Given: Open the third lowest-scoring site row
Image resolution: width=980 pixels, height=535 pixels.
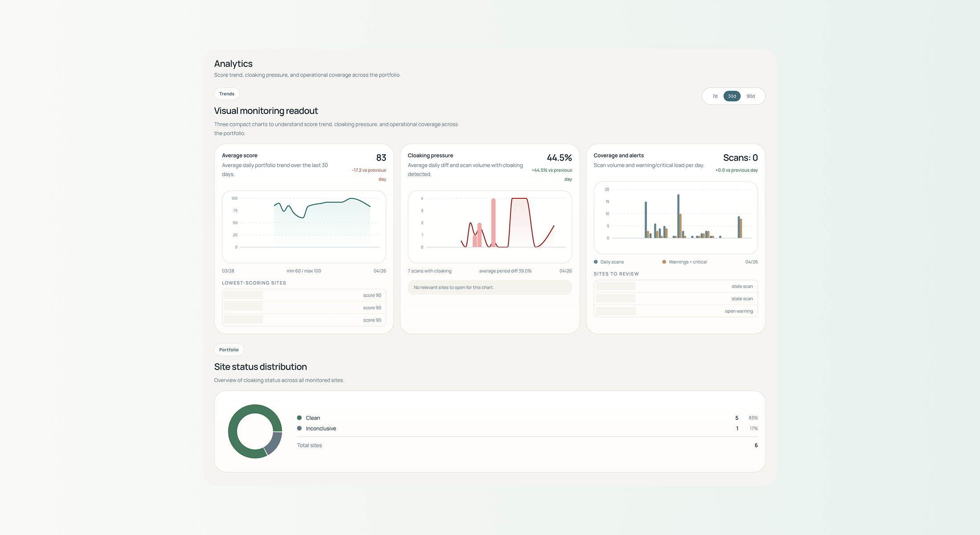Looking at the screenshot, I should point(304,320).
